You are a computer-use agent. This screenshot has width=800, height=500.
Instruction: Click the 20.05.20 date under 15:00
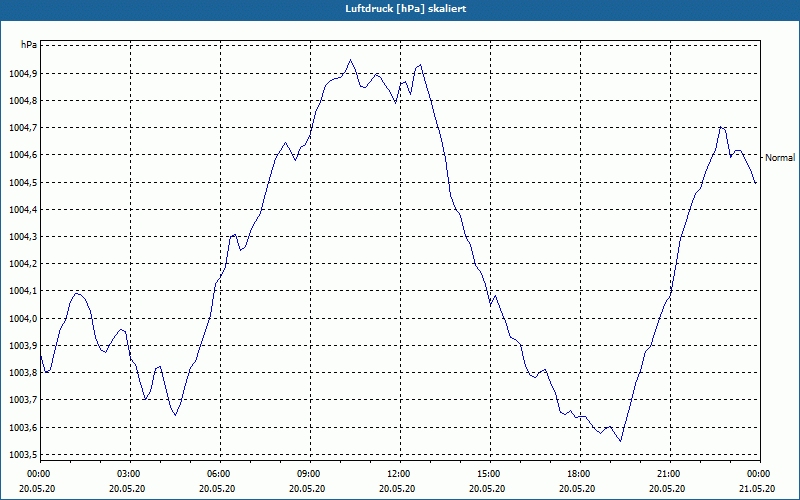click(487, 488)
